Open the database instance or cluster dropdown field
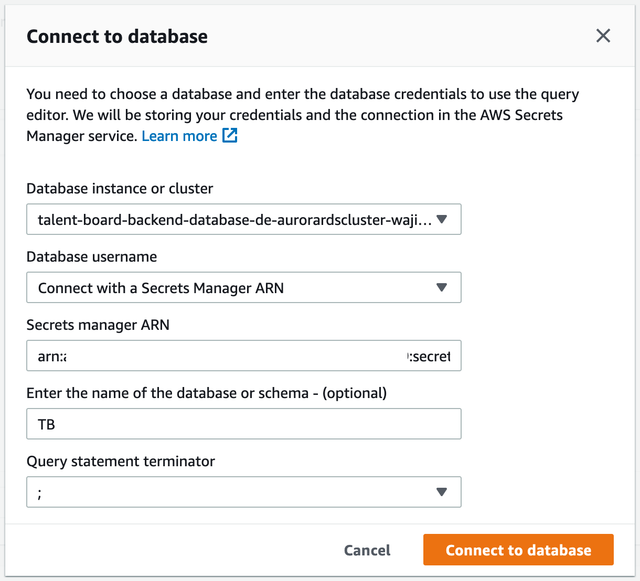Viewport: 640px width, 581px height. (234, 219)
